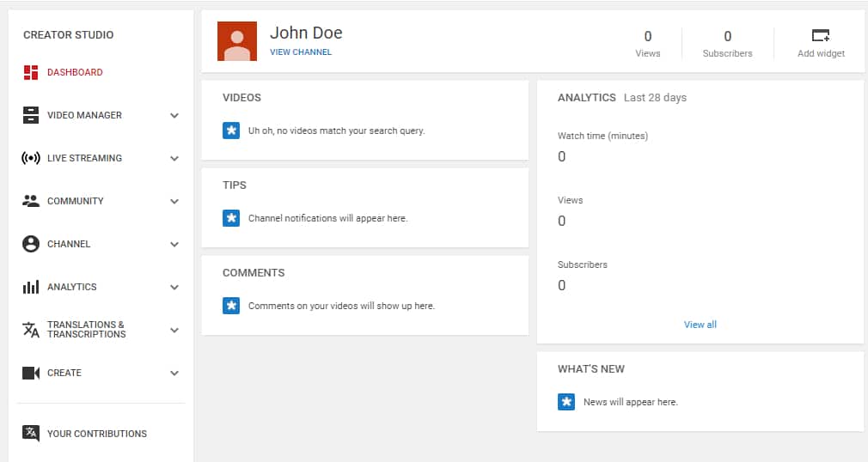Expand the Translations & Transcriptions chevron
Image resolution: width=868 pixels, height=462 pixels.
(174, 331)
